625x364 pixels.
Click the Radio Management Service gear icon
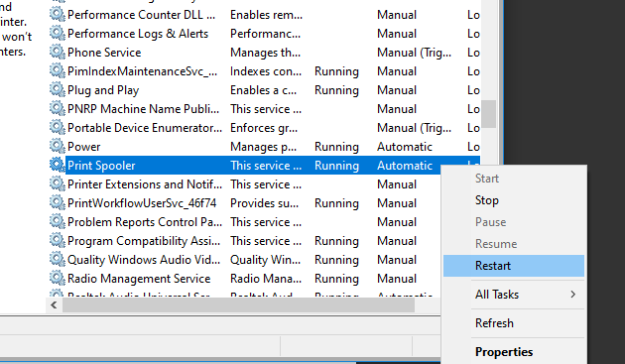click(x=57, y=278)
